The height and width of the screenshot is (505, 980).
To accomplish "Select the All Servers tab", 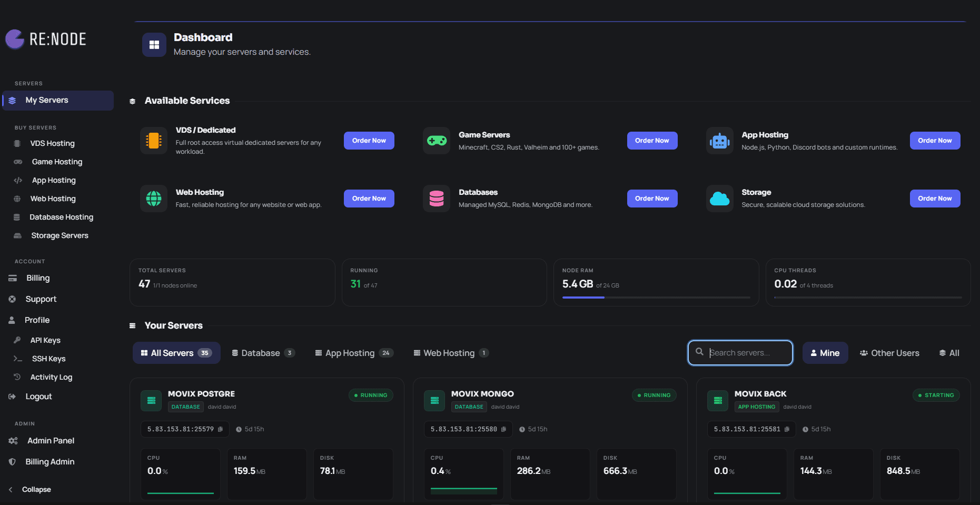I will point(176,353).
